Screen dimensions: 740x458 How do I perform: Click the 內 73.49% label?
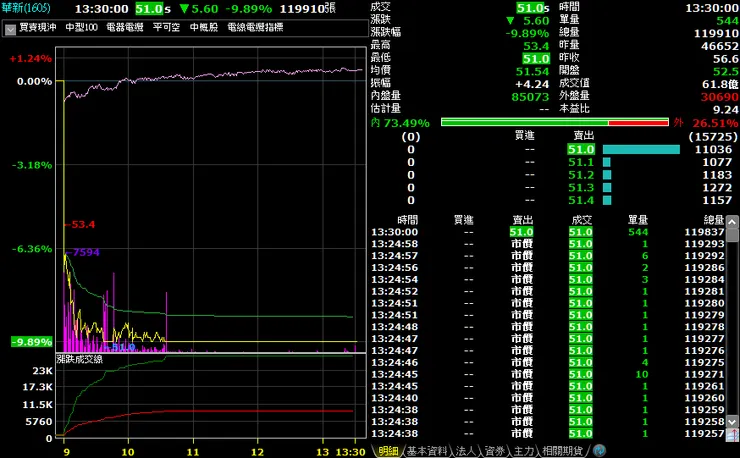[x=400, y=123]
